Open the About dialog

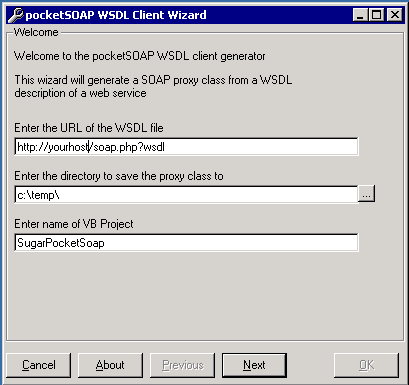click(x=110, y=365)
